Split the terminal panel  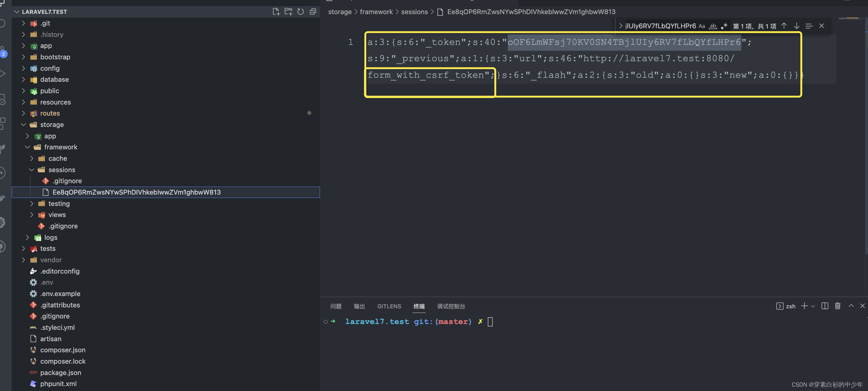(x=825, y=306)
